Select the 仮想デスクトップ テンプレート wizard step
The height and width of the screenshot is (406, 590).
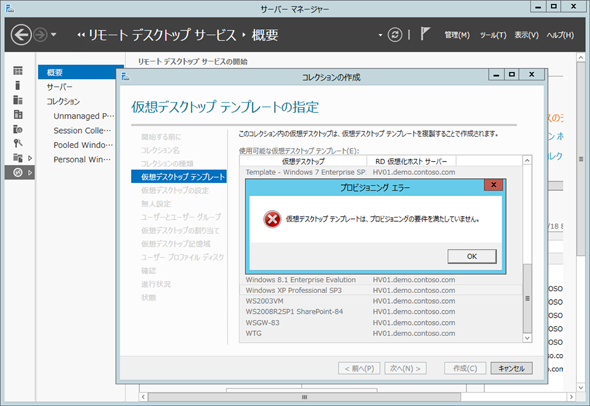[x=179, y=176]
